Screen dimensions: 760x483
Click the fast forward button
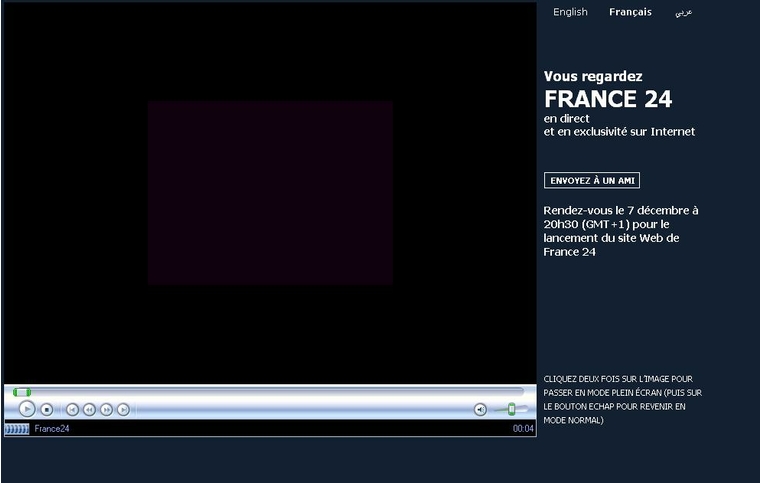pos(106,410)
